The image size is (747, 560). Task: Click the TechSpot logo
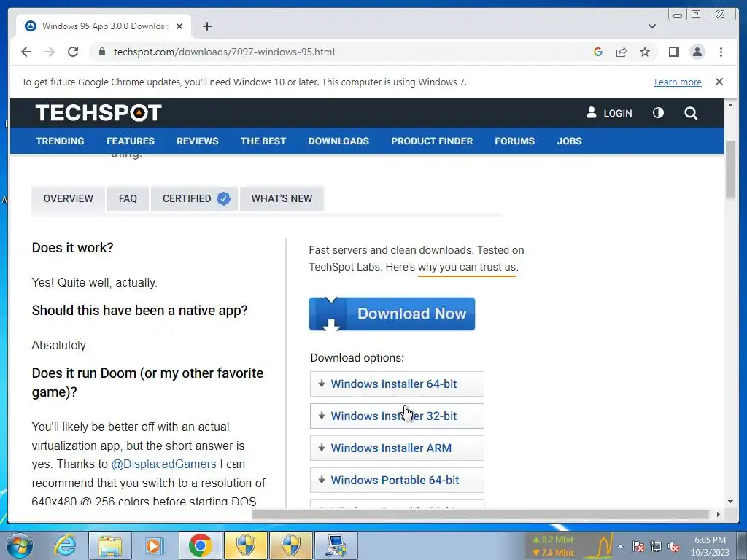click(98, 113)
